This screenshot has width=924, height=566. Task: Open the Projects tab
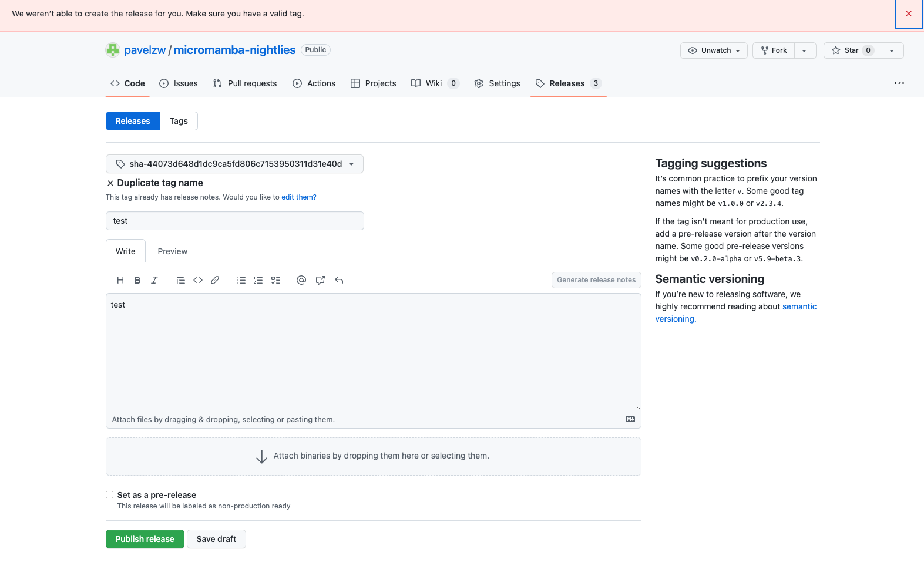pos(374,83)
